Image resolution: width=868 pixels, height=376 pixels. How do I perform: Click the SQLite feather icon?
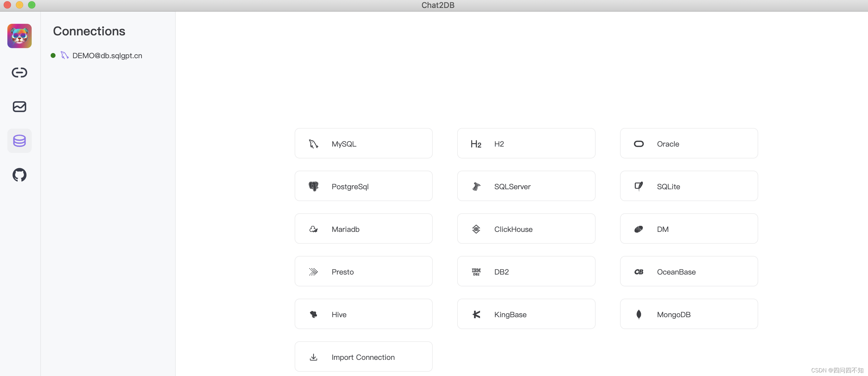(x=639, y=186)
